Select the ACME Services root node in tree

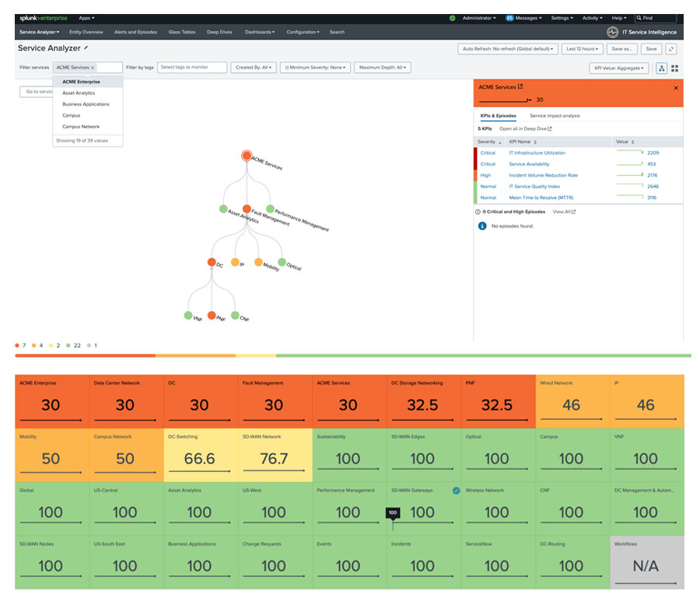coord(247,156)
